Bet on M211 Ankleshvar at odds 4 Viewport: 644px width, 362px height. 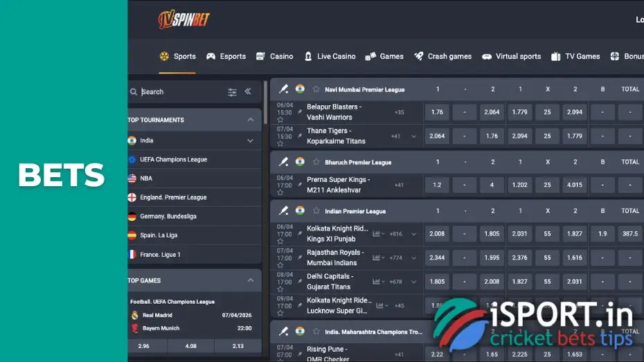pos(492,185)
